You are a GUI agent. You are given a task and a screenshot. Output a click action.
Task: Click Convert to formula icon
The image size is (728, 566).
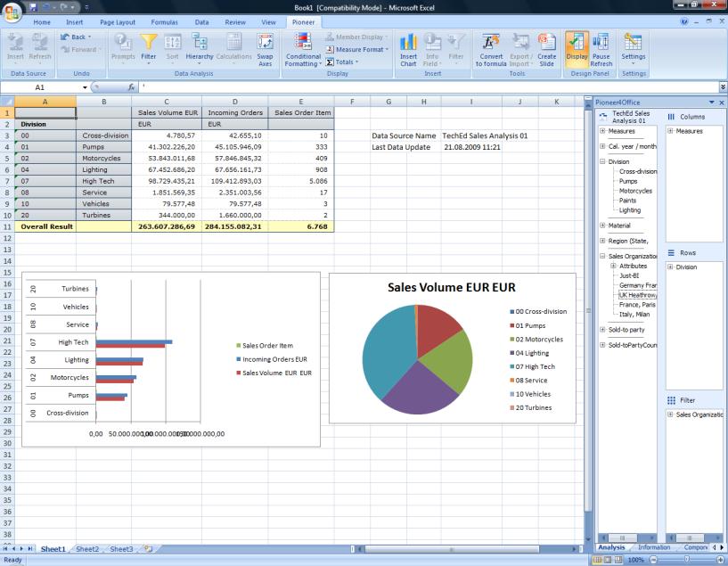[x=491, y=50]
